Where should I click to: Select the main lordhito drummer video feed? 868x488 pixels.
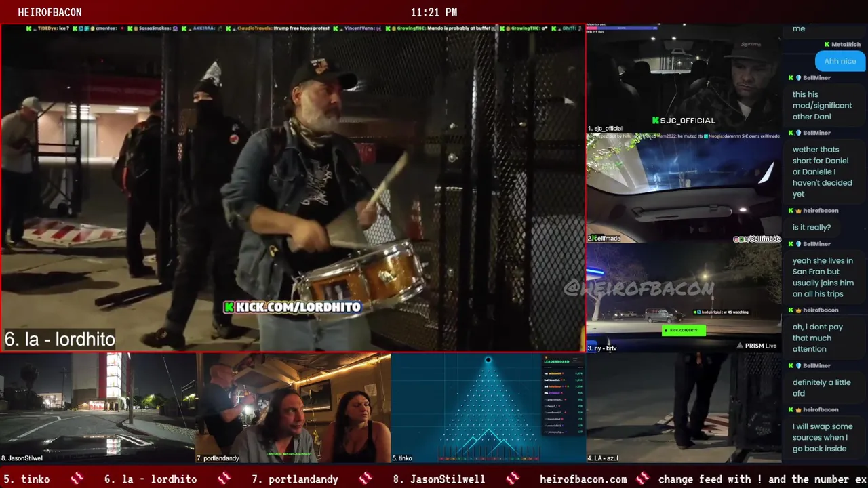pos(293,188)
